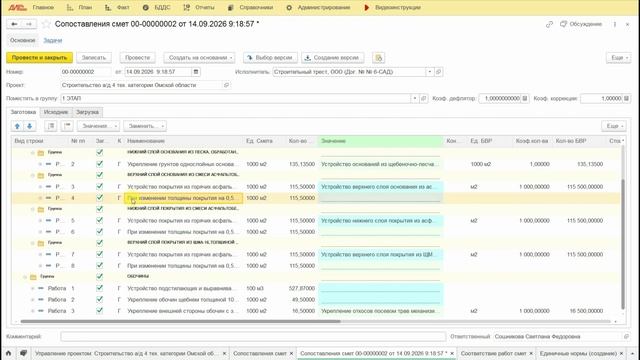Screen dimensions: 640x360
Task: Open the Поместить в группу dropdown arrow
Action: coord(414,98)
